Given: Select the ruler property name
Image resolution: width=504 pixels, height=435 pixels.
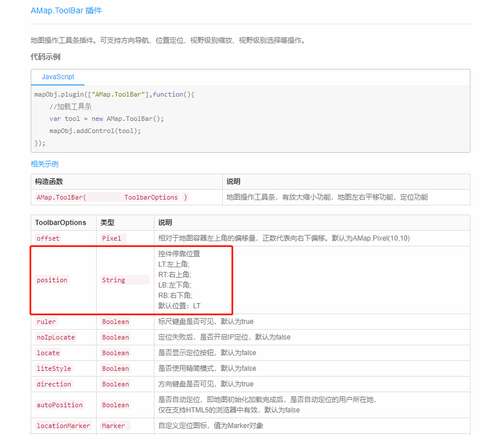Looking at the screenshot, I should click(46, 322).
